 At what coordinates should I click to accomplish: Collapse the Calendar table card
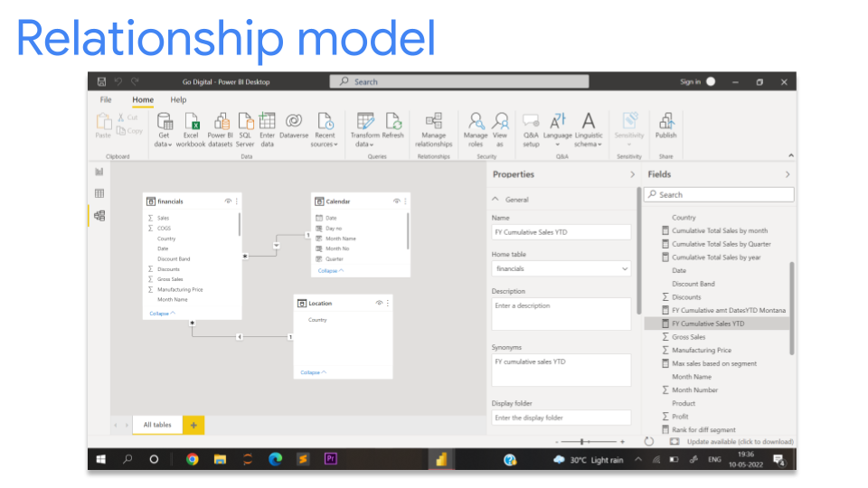331,270
